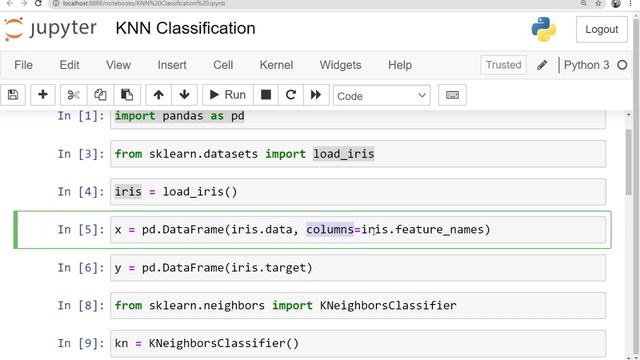This screenshot has width=640, height=360.
Task: Open the command palette keyboard icon
Action: point(452,95)
